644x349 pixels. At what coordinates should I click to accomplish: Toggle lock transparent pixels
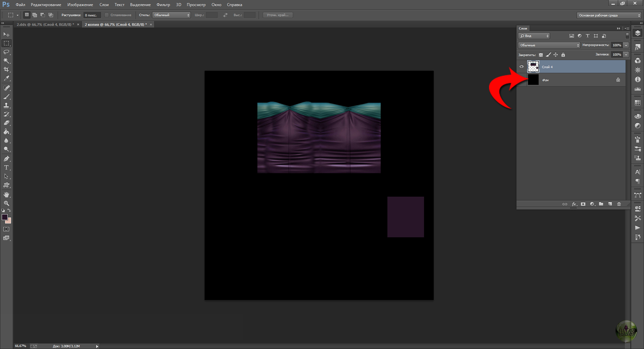[x=541, y=55]
